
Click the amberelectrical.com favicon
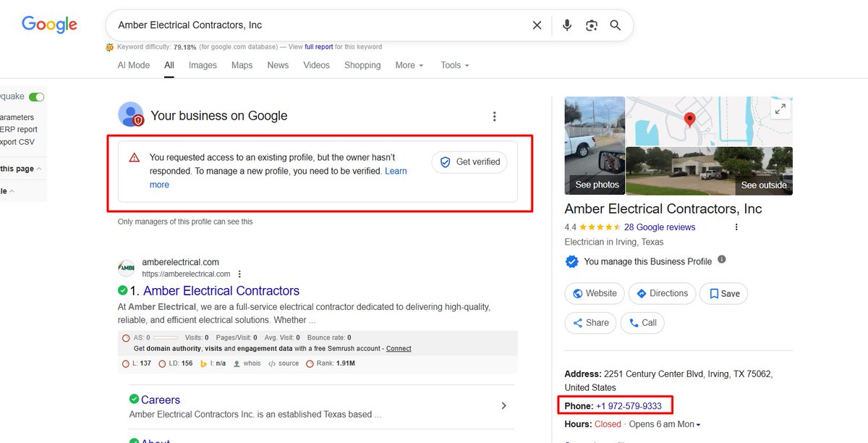[126, 268]
